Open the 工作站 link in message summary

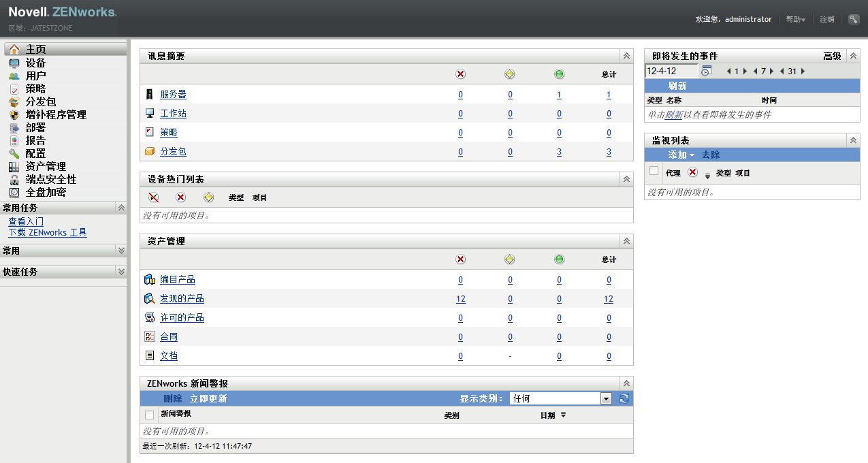(173, 114)
